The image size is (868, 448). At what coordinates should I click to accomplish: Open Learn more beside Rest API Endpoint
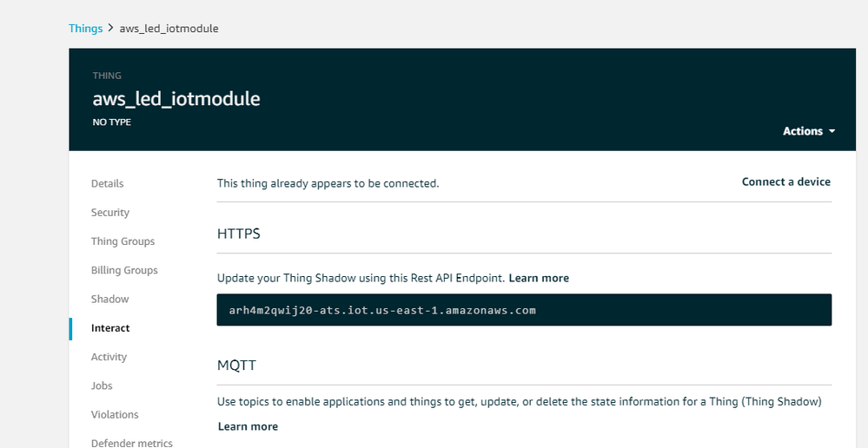pyautogui.click(x=539, y=279)
